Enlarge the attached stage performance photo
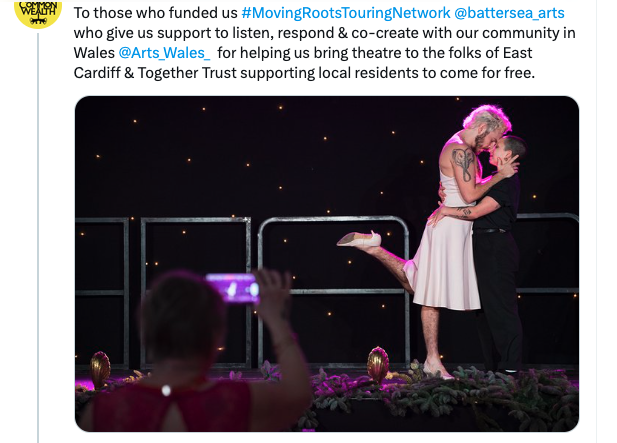The image size is (617, 443). pyautogui.click(x=327, y=264)
